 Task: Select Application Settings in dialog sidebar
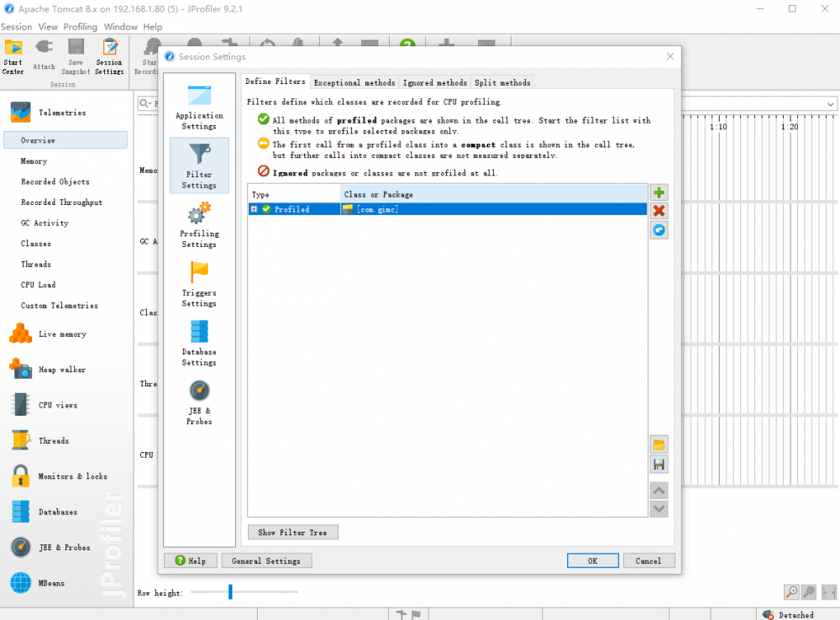(x=199, y=108)
